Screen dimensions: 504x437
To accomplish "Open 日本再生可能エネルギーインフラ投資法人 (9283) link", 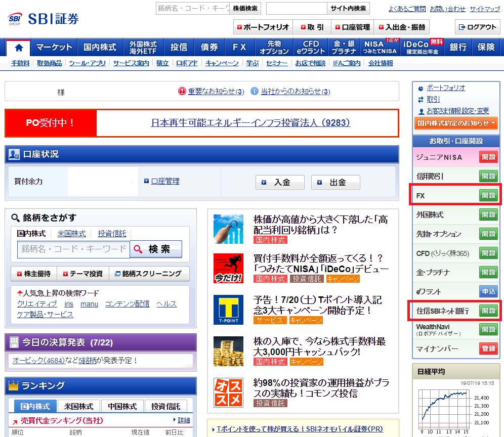I will click(x=250, y=123).
